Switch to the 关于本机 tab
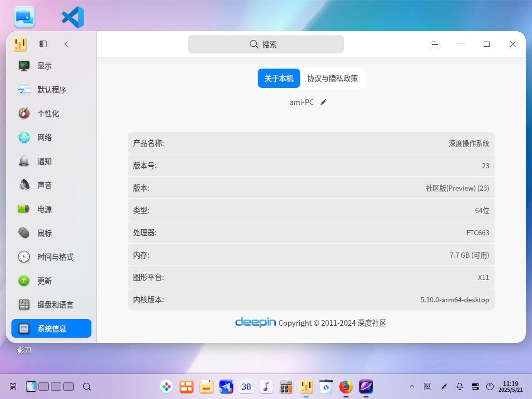 [279, 78]
